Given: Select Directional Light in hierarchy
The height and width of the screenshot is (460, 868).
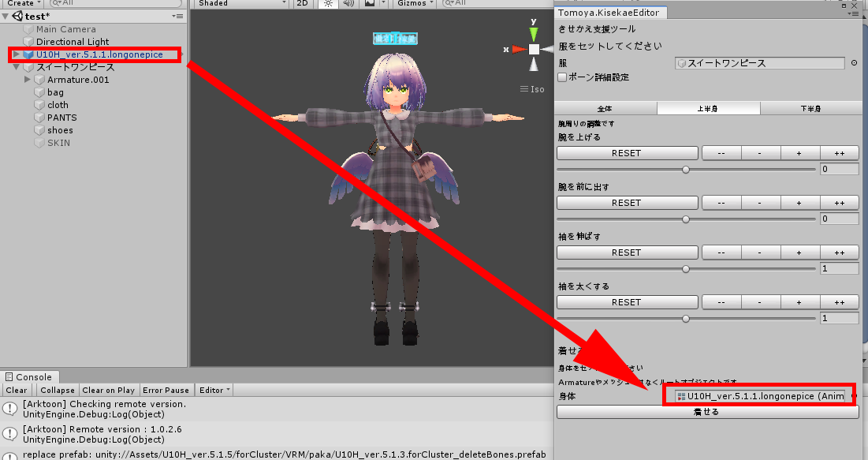Looking at the screenshot, I should pyautogui.click(x=73, y=42).
